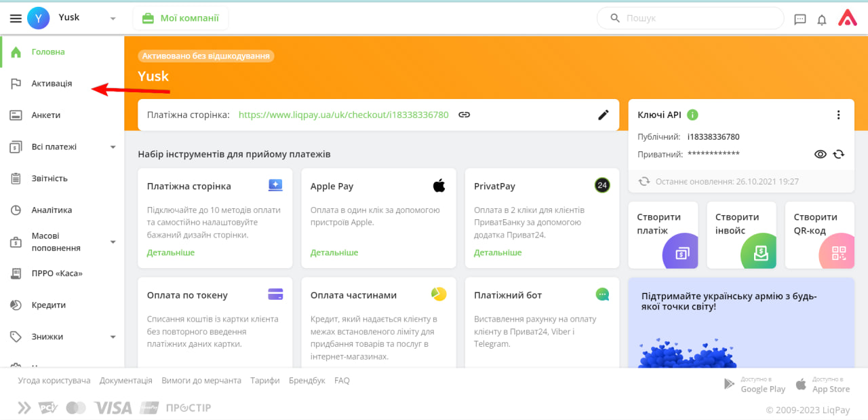
Task: Click the Звітність clipboard icon
Action: coord(16,178)
